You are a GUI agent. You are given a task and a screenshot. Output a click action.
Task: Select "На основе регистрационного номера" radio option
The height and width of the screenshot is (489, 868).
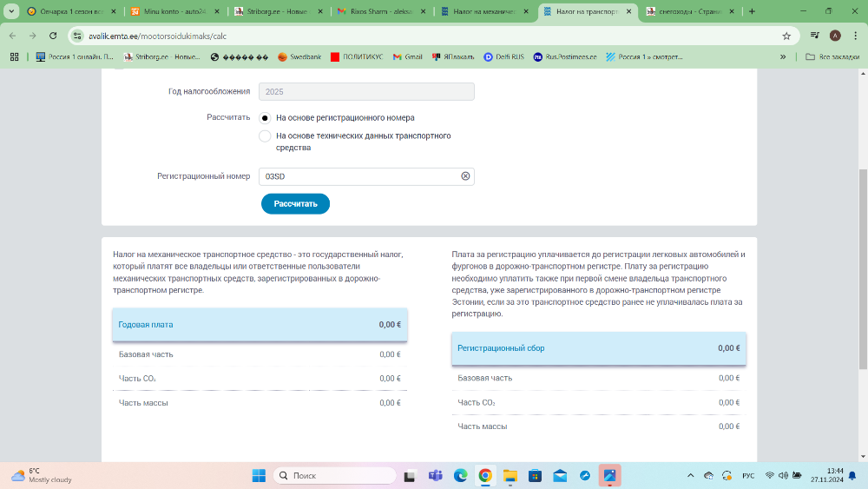(x=265, y=117)
